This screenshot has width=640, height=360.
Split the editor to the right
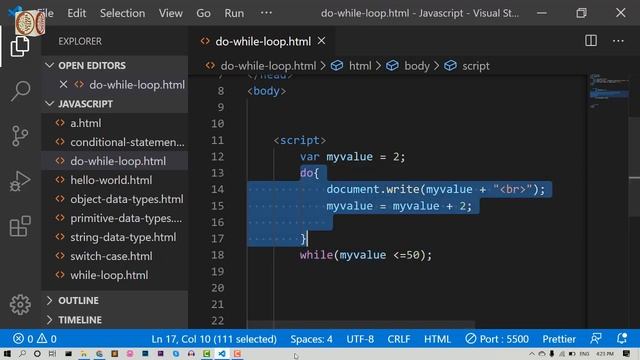pos(591,41)
